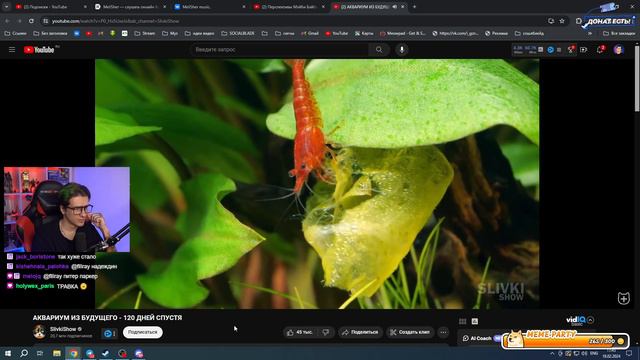The image size is (640, 360).
Task: Start voice search with the microphone icon
Action: pos(402,49)
